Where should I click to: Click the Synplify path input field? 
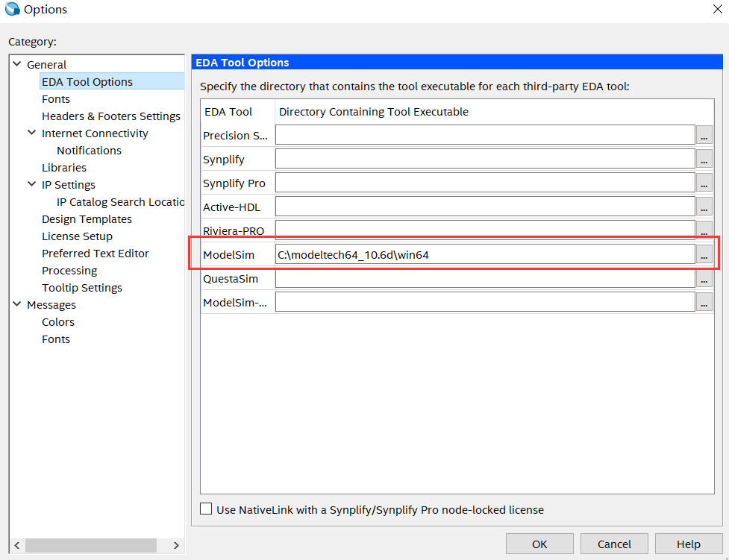485,159
